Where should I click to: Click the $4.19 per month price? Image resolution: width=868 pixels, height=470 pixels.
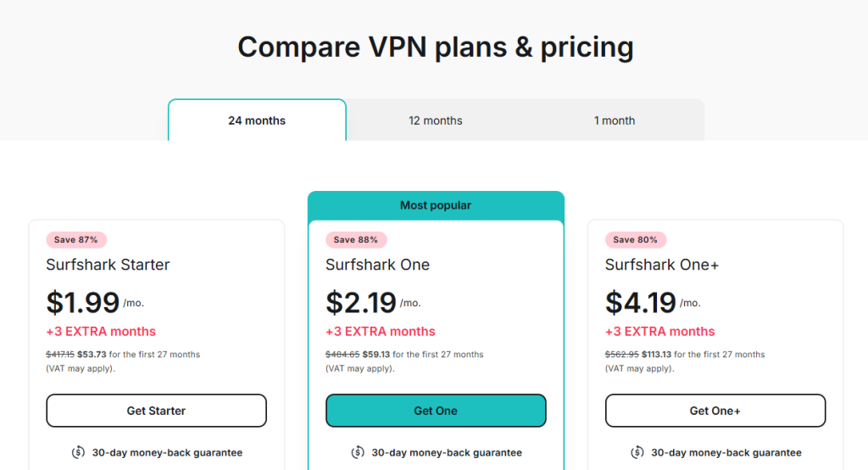642,302
